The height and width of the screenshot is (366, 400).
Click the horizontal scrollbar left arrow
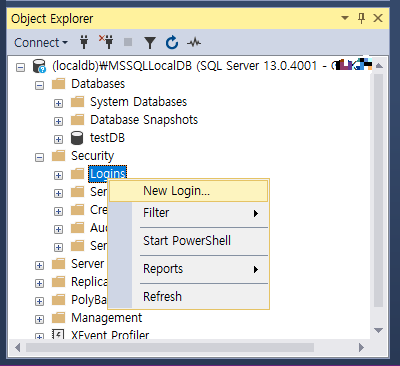[18, 348]
